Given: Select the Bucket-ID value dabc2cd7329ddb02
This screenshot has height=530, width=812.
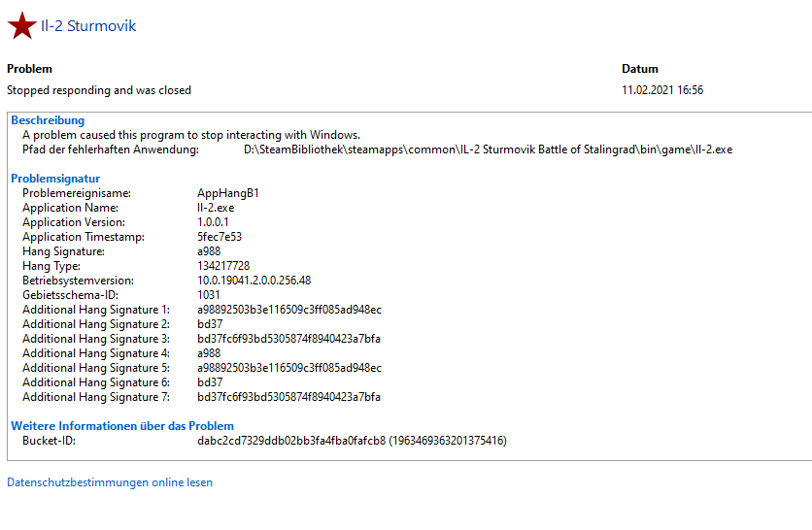Looking at the screenshot, I should [x=352, y=441].
